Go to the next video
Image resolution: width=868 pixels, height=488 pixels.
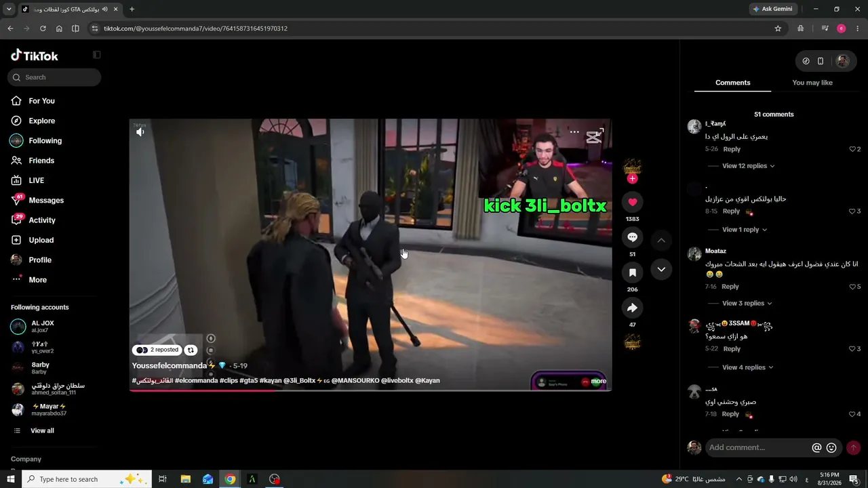click(661, 269)
